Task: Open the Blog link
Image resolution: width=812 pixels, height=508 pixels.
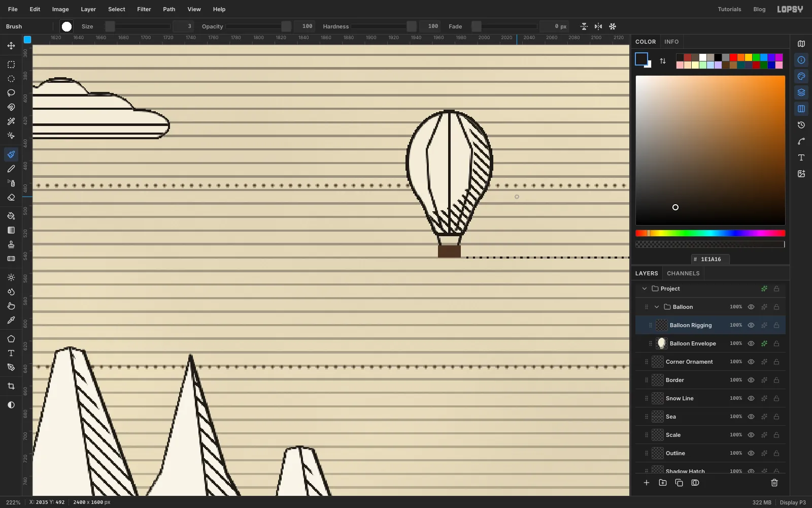Action: tap(759, 9)
